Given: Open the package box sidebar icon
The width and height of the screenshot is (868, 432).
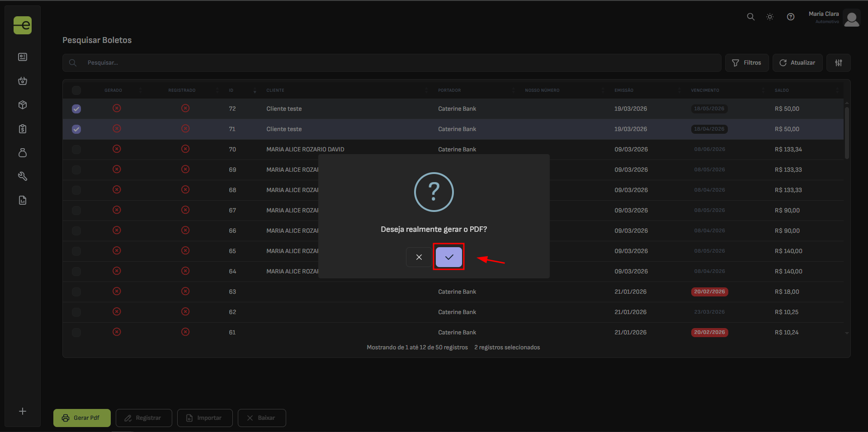Looking at the screenshot, I should [x=23, y=105].
